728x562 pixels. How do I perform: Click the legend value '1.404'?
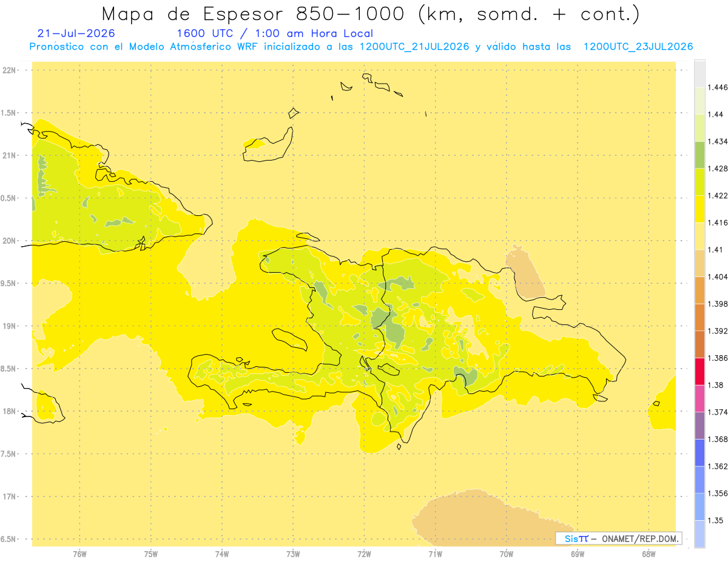718,276
